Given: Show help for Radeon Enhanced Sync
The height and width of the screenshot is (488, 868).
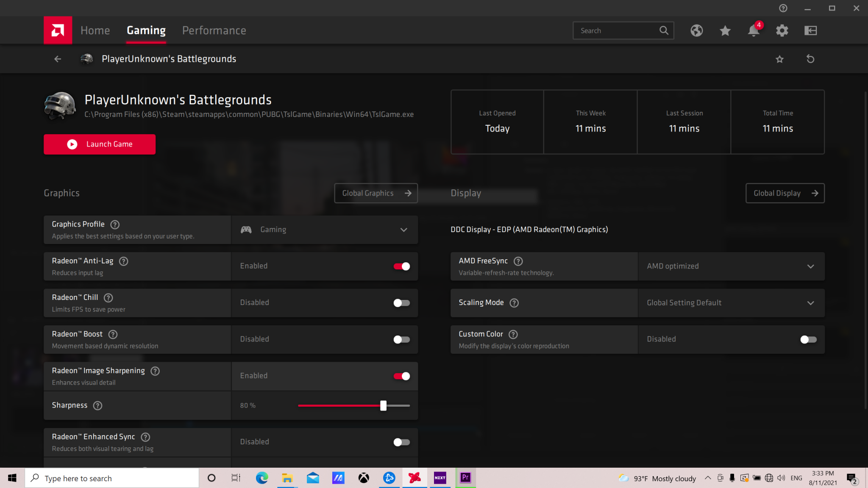Looking at the screenshot, I should click(145, 437).
